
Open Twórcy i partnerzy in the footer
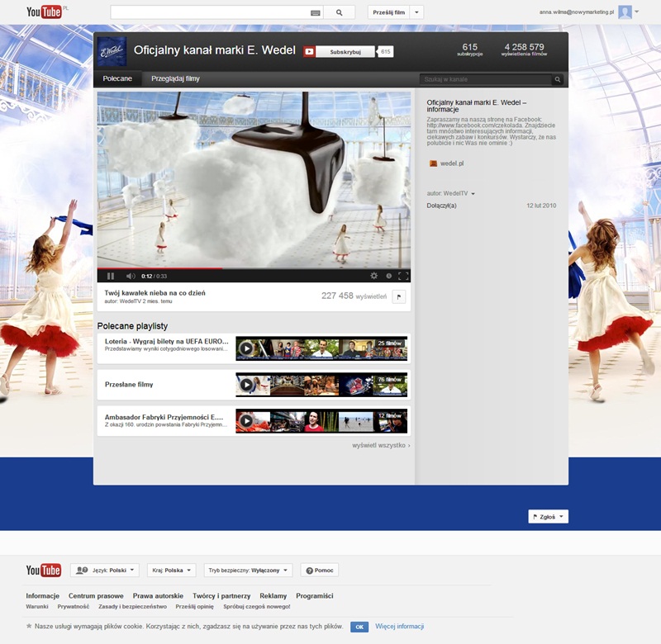[x=221, y=596]
